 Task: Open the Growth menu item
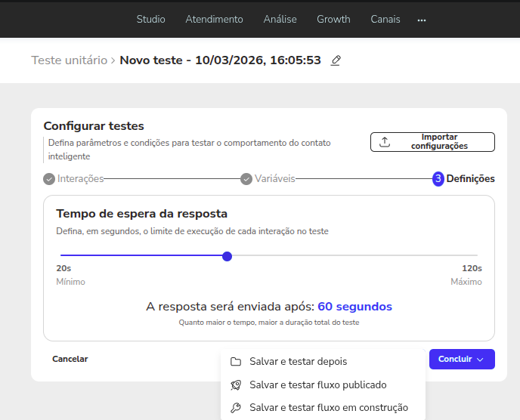333,19
